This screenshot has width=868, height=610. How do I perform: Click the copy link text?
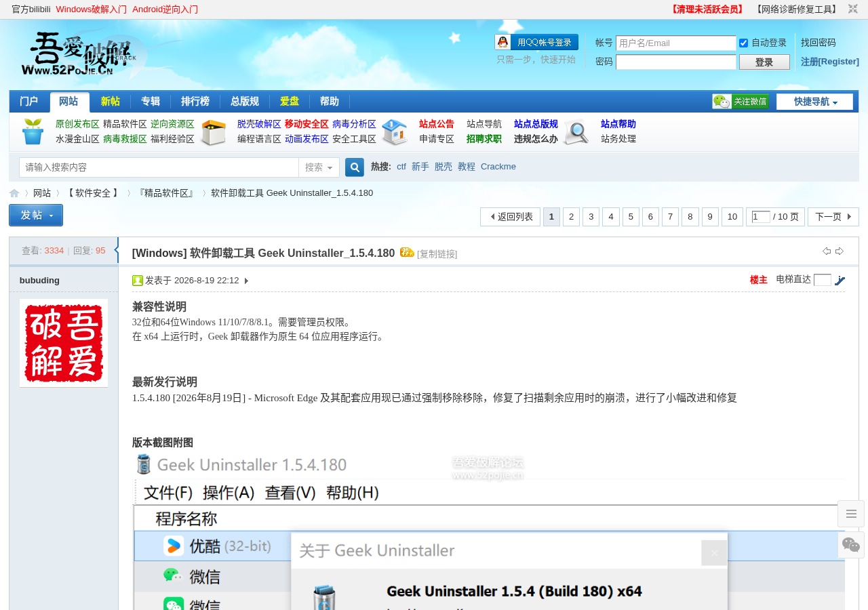click(x=437, y=254)
